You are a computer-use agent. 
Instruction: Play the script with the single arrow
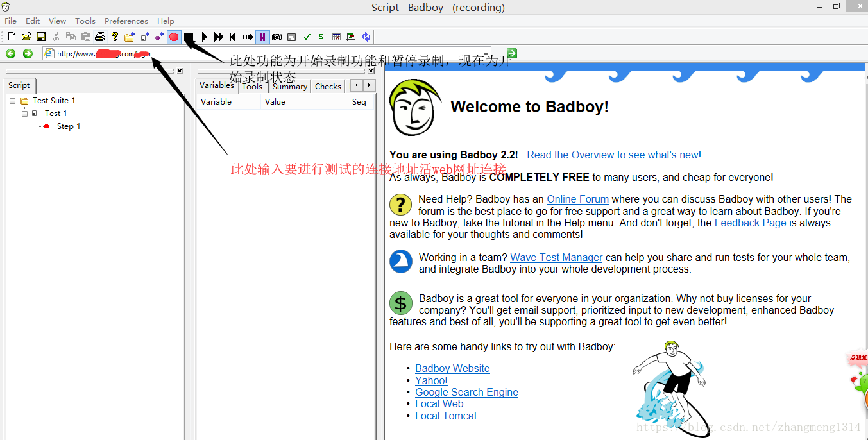coord(204,37)
